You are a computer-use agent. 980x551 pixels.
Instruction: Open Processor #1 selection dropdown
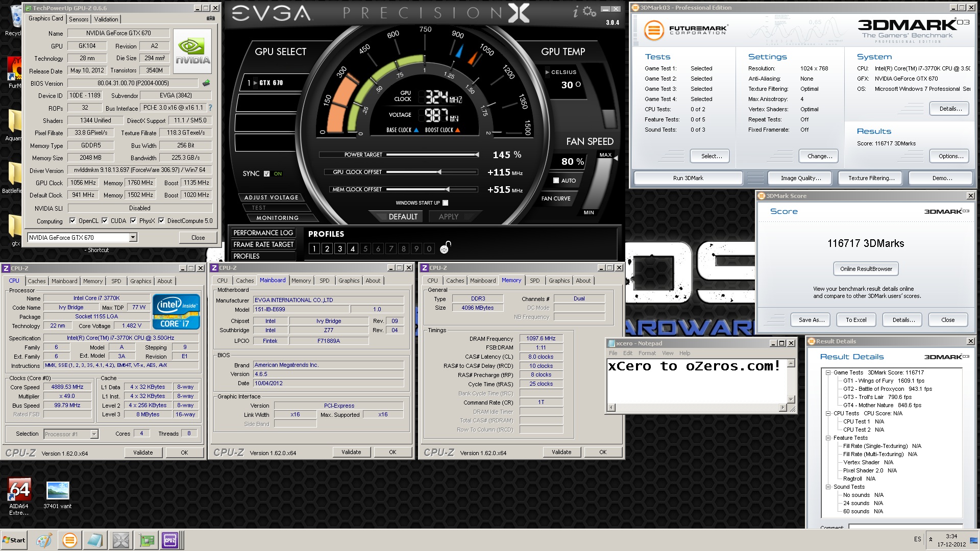pyautogui.click(x=94, y=434)
